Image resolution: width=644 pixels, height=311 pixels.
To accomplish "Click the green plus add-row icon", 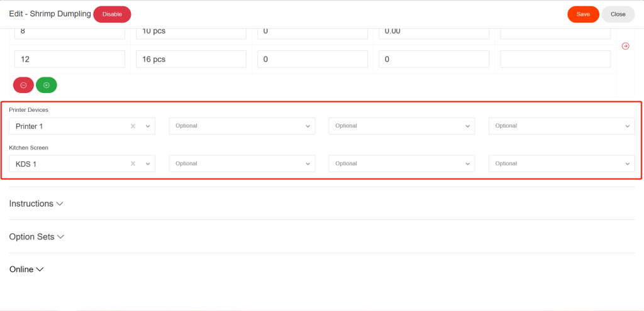I will 47,85.
